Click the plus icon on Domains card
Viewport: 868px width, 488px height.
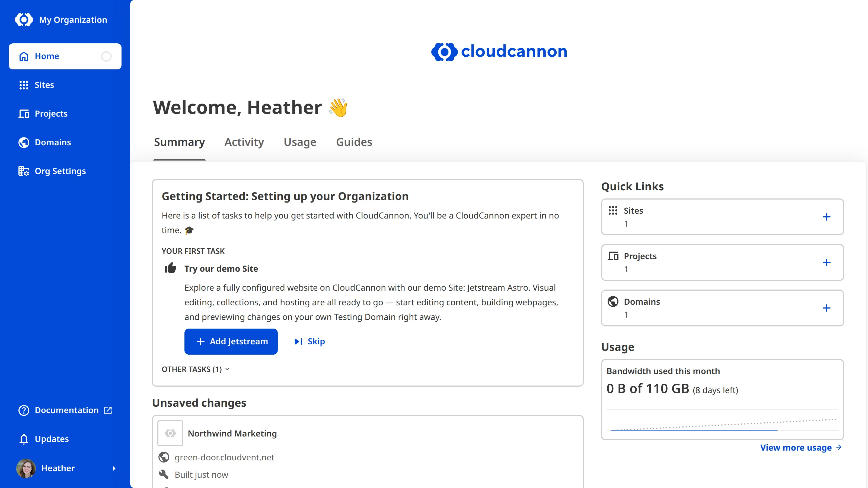[x=826, y=308]
